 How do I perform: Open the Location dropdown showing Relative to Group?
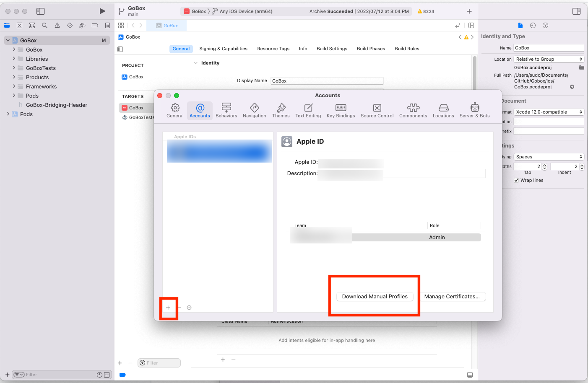(549, 59)
